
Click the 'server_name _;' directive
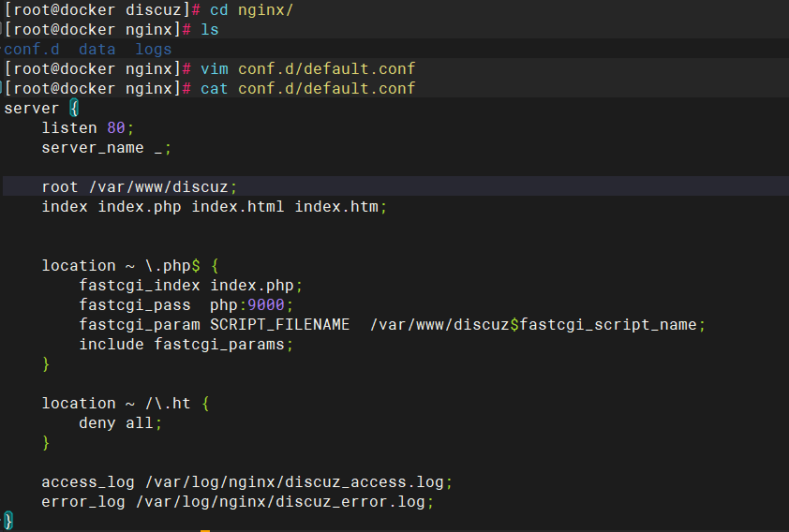pyautogui.click(x=106, y=147)
